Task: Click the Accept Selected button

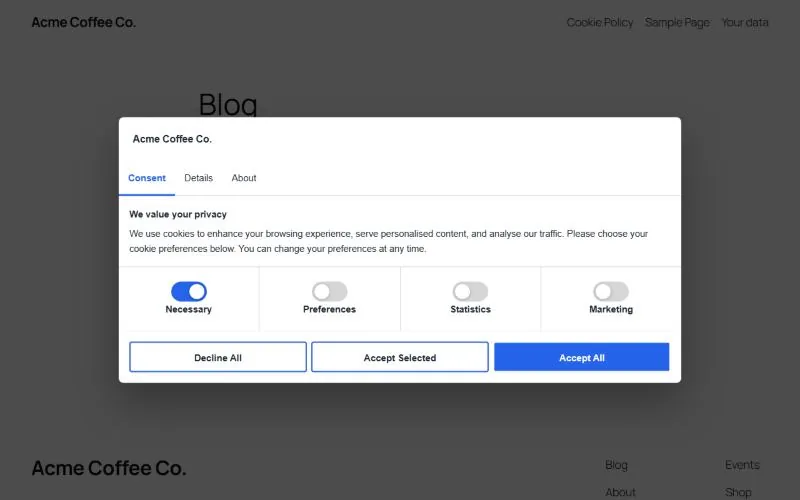Action: click(x=399, y=357)
